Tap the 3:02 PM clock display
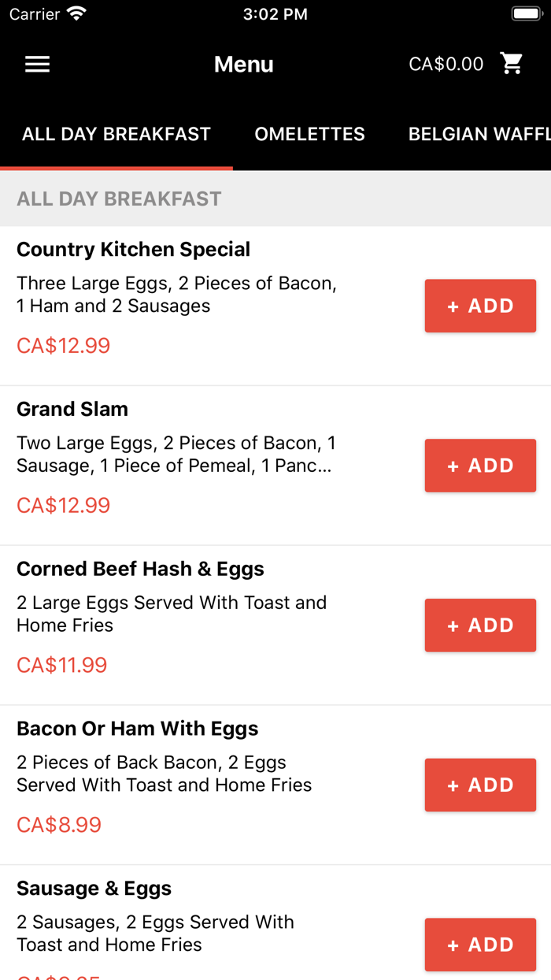 [275, 13]
